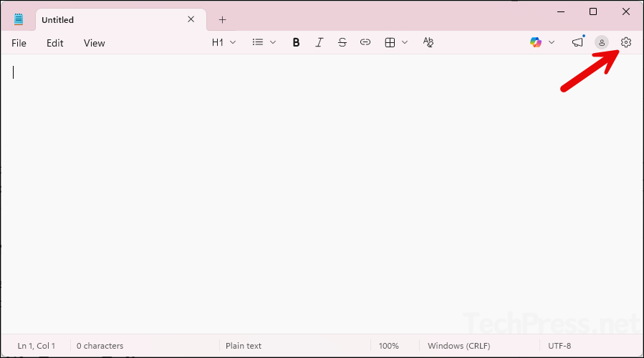This screenshot has height=358, width=644.
Task: Open the megaphone announcements icon
Action: [x=577, y=43]
